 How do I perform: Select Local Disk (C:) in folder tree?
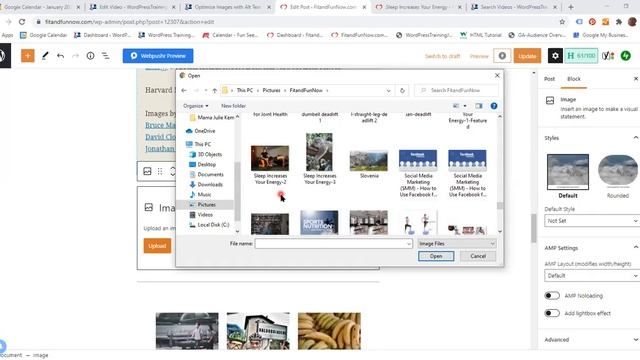pyautogui.click(x=213, y=225)
